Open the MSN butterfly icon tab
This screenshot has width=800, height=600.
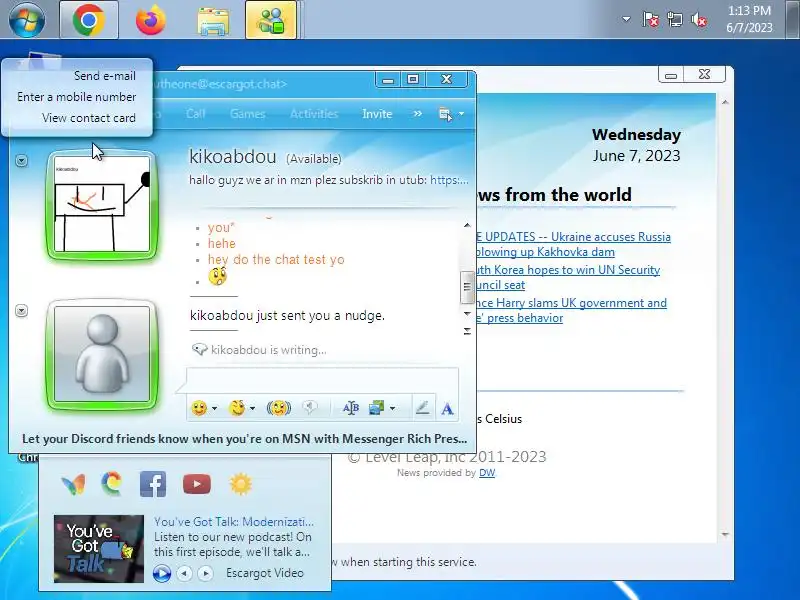pos(73,484)
